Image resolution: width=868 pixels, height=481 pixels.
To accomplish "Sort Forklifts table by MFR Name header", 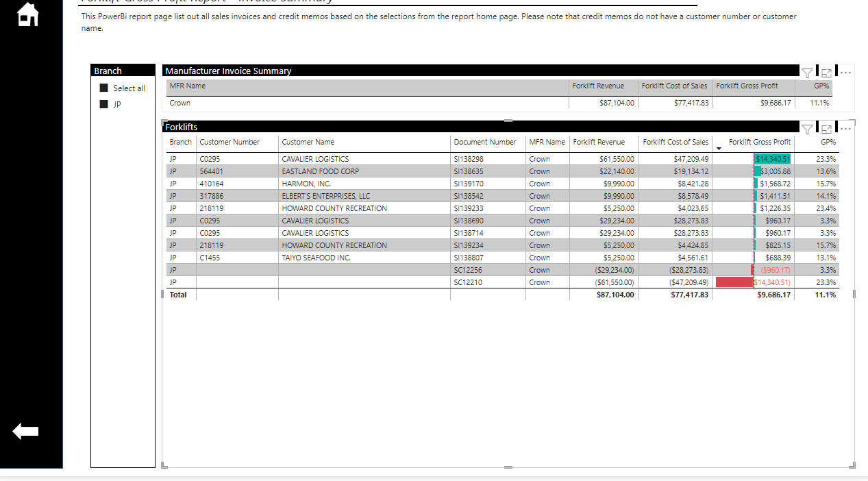I will [x=547, y=142].
